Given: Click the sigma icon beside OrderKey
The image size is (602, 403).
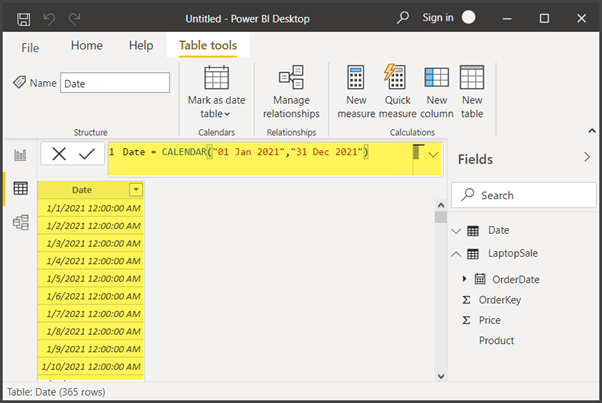Looking at the screenshot, I should pyautogui.click(x=466, y=300).
